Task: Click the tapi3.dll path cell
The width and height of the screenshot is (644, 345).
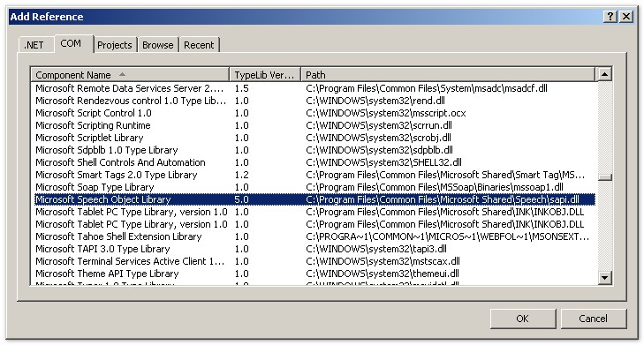Action: tap(376, 249)
